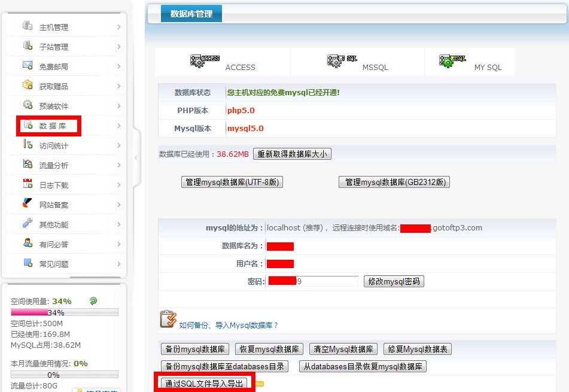569x392 pixels.
Task: Click the MSSQL database icon
Action: pyautogui.click(x=342, y=60)
